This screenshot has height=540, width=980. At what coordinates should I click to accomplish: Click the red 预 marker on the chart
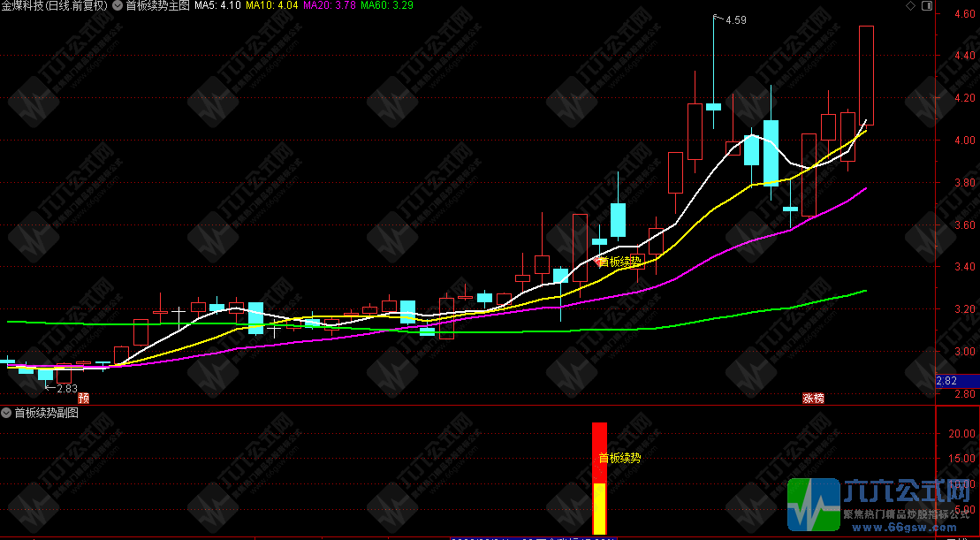point(83,399)
